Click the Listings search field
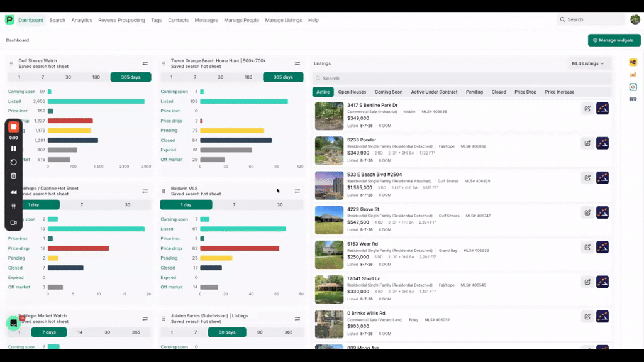644x362 pixels. [462, 79]
